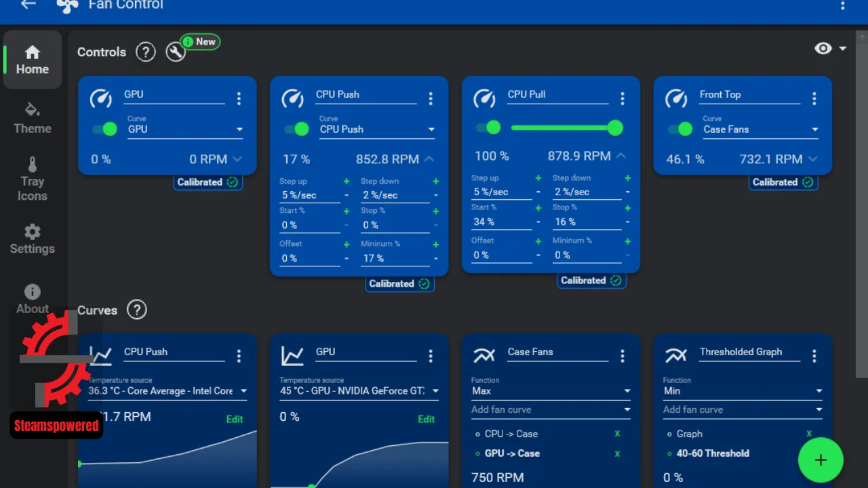Open the Front Top card three-dot menu
This screenshot has height=488, width=868.
(x=814, y=99)
